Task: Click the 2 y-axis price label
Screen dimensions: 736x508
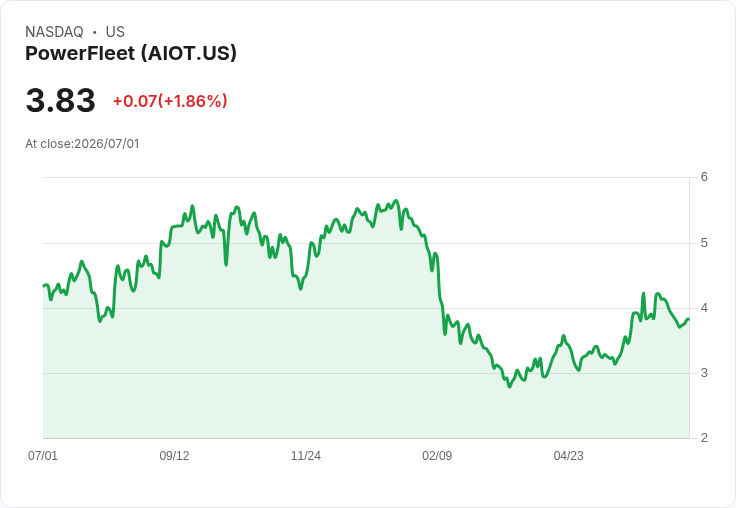Action: pos(704,438)
